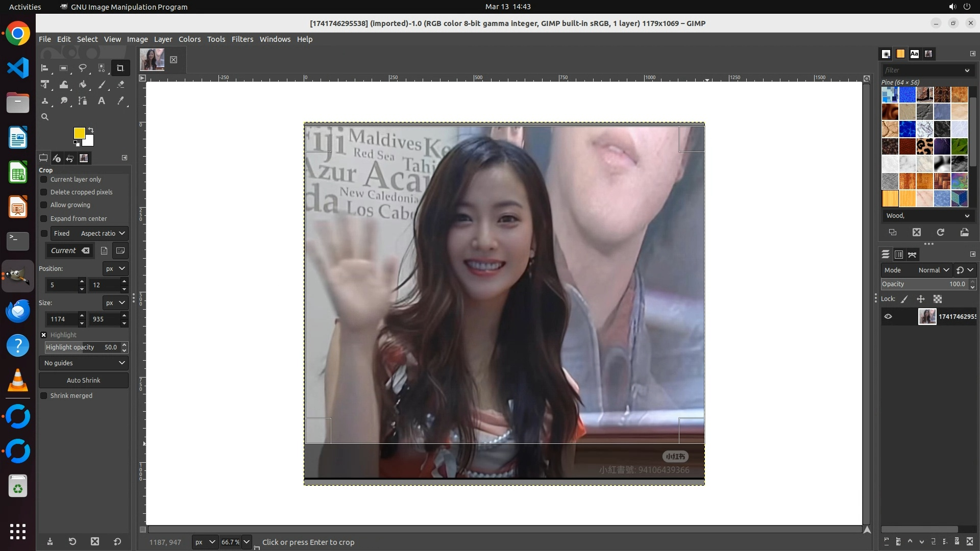The width and height of the screenshot is (980, 551).
Task: Open the No guides dropdown
Action: coord(84,363)
